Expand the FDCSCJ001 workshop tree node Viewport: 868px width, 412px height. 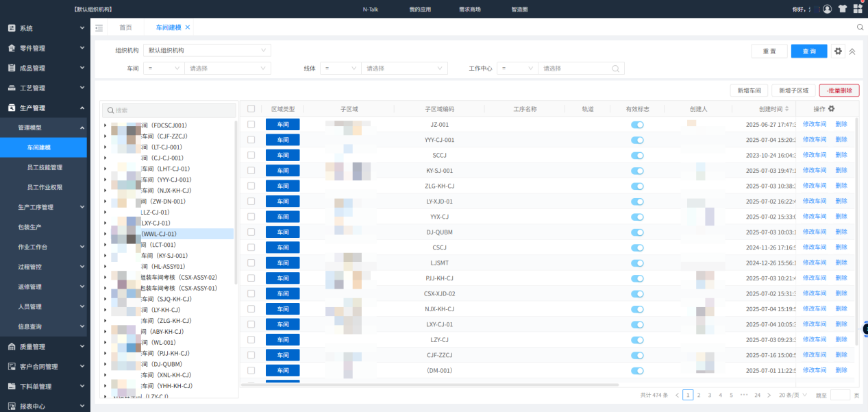(106, 125)
